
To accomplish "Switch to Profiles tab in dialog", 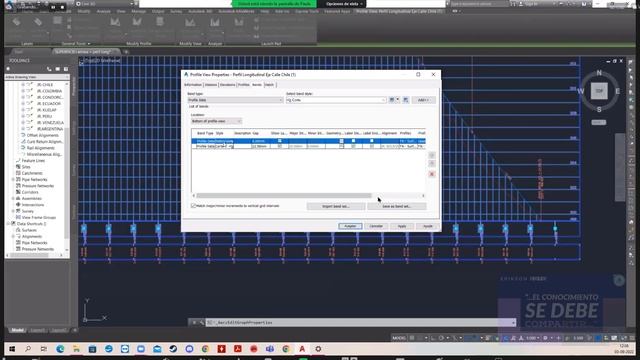I will (x=244, y=85).
